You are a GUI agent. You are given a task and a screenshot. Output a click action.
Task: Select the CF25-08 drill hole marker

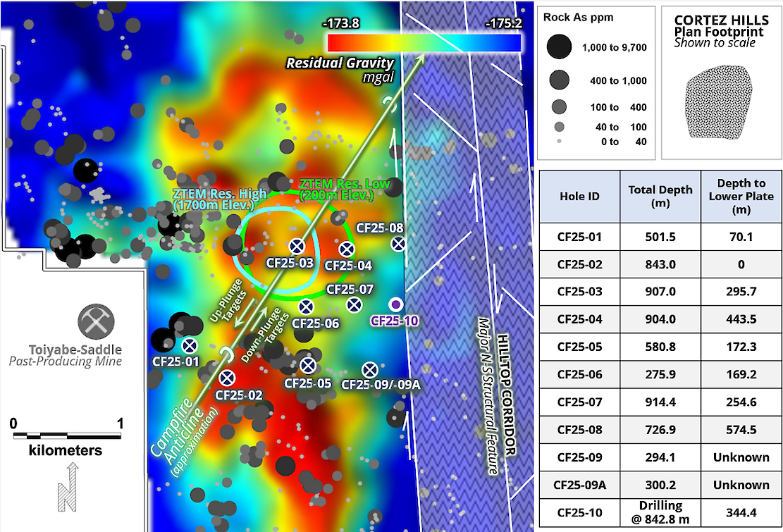point(398,244)
